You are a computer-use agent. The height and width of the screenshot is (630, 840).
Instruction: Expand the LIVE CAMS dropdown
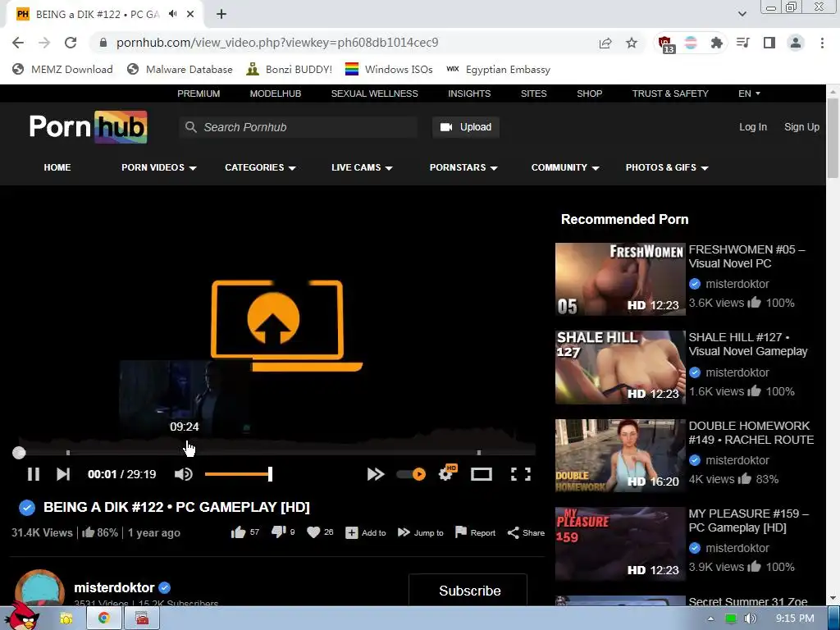pyautogui.click(x=362, y=167)
